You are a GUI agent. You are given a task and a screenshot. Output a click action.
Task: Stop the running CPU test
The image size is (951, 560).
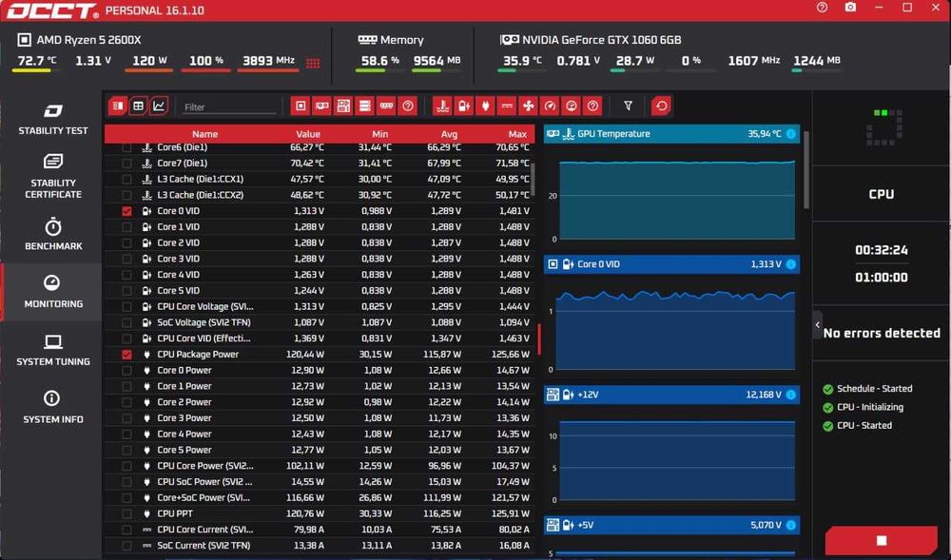[x=882, y=540]
